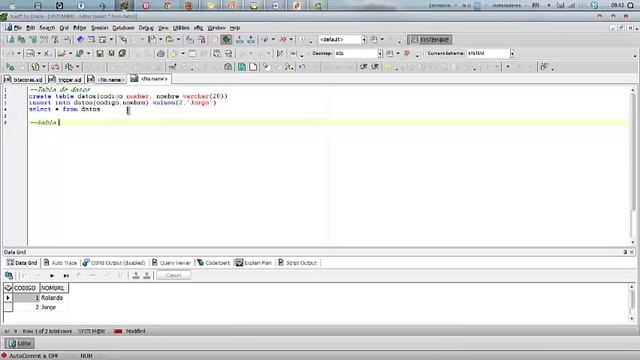Open the Search menu
This screenshot has width=640, height=360.
pos(47,28)
